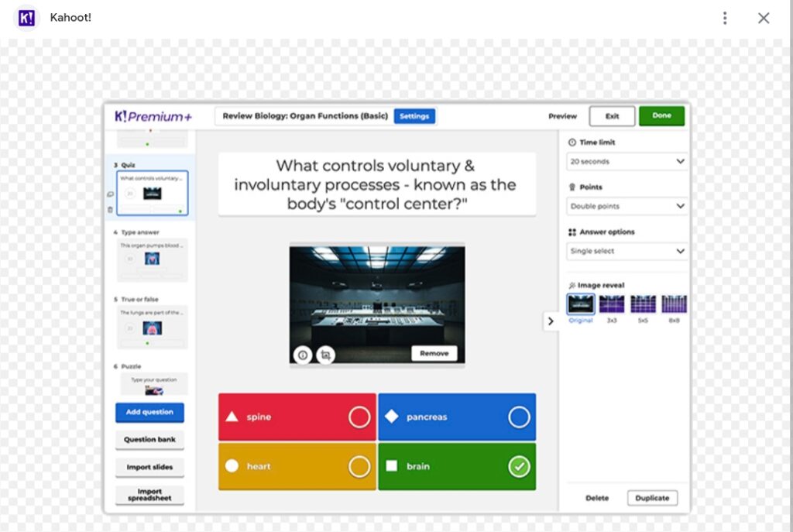The image size is (793, 532).
Task: Click the green Done button
Action: coord(661,116)
